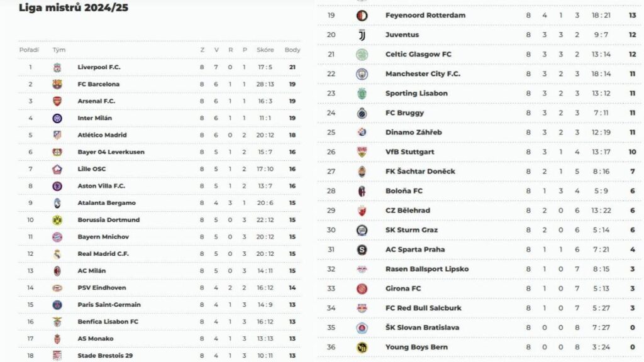Open the Real Madrid C.F. team link
Image resolution: width=644 pixels, height=362 pixels.
click(x=103, y=254)
